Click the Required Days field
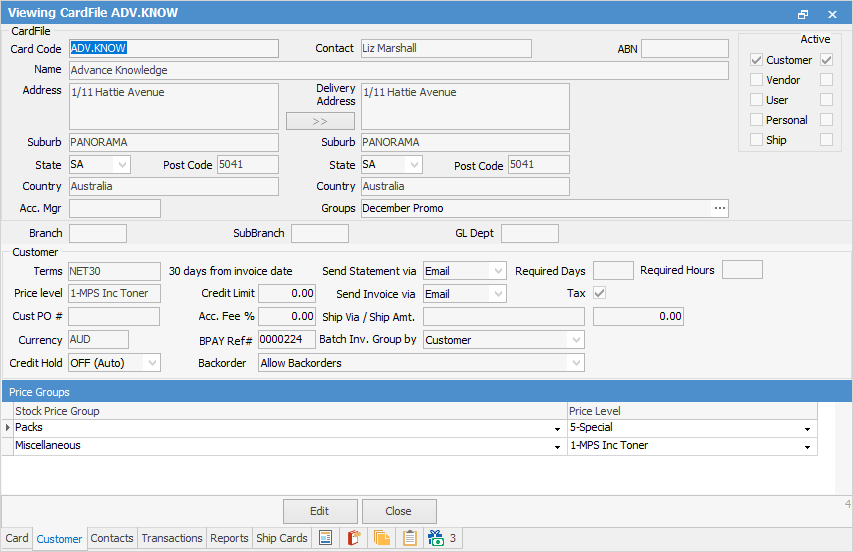 click(613, 270)
